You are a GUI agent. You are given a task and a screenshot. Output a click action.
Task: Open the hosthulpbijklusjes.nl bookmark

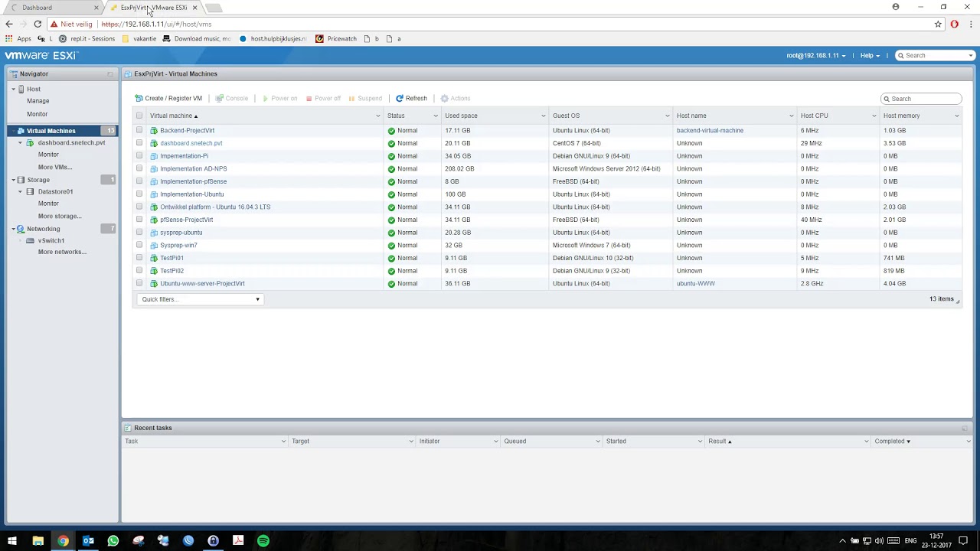tap(273, 38)
